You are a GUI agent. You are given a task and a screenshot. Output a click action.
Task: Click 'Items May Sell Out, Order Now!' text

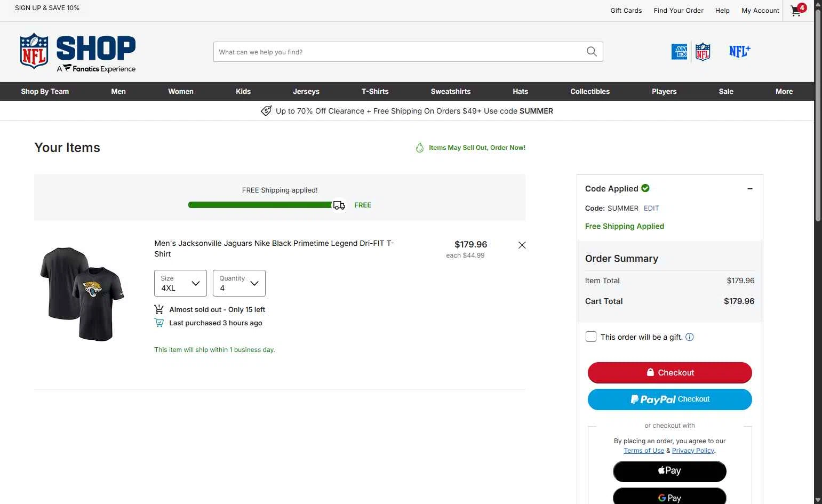coord(477,148)
